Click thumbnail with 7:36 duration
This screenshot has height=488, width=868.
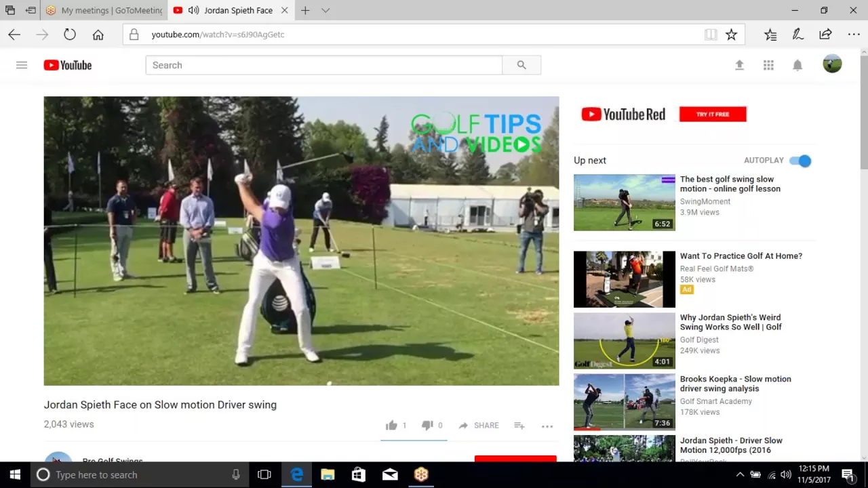625,402
